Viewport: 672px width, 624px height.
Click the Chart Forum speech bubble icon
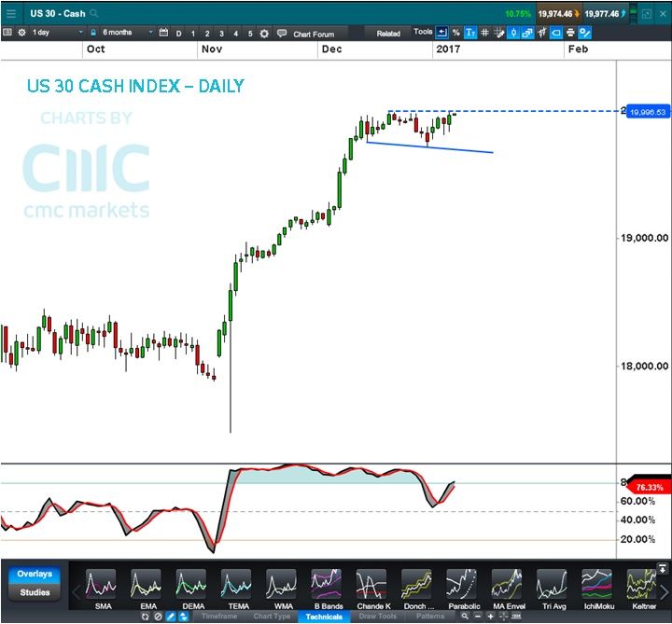point(282,33)
